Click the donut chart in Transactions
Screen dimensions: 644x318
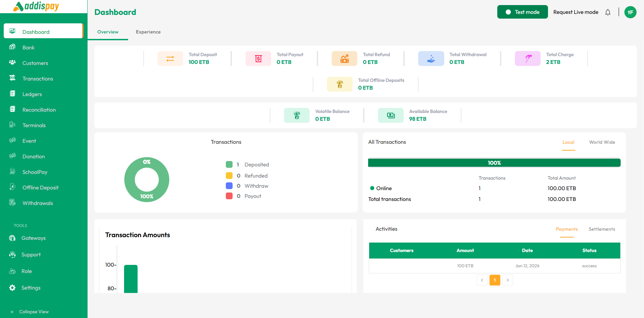[147, 180]
